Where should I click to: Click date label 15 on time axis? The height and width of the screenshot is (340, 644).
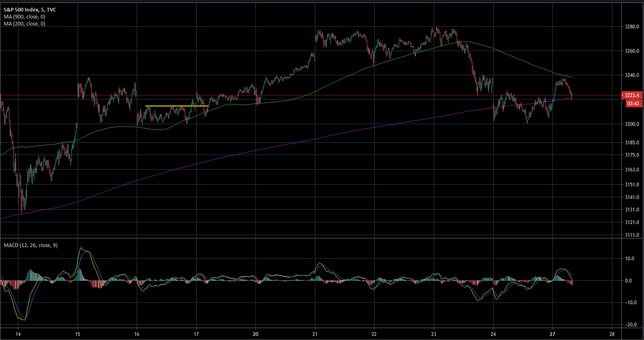pyautogui.click(x=78, y=333)
